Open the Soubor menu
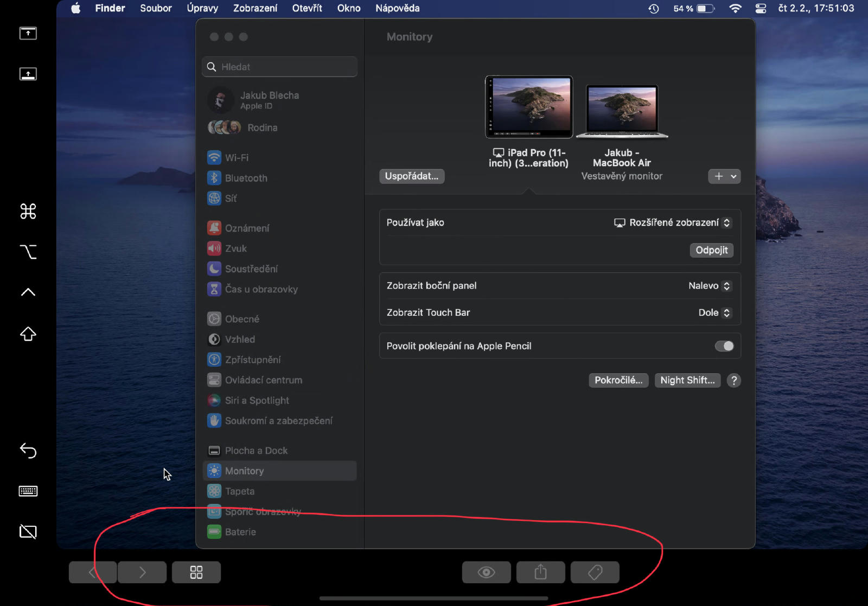 click(x=156, y=8)
